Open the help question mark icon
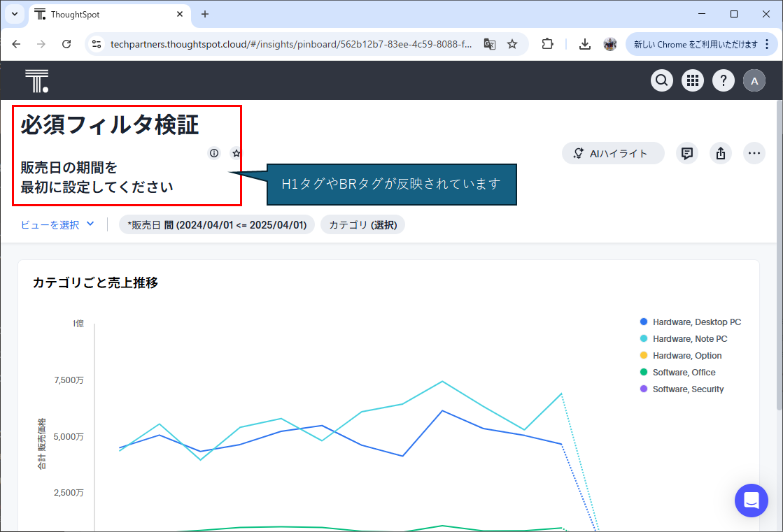 [x=724, y=81]
